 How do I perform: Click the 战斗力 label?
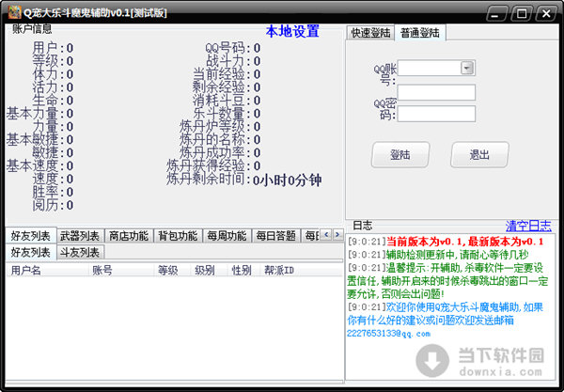click(x=226, y=61)
